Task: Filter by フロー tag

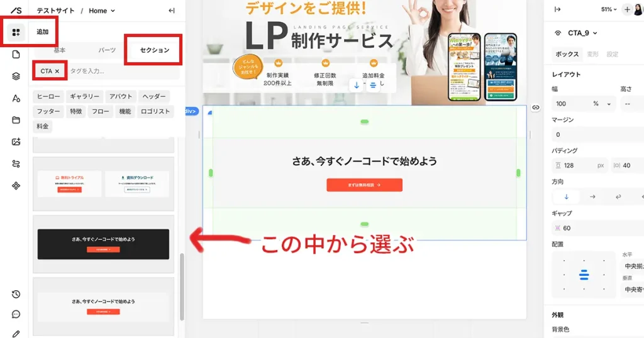Action: [x=100, y=112]
